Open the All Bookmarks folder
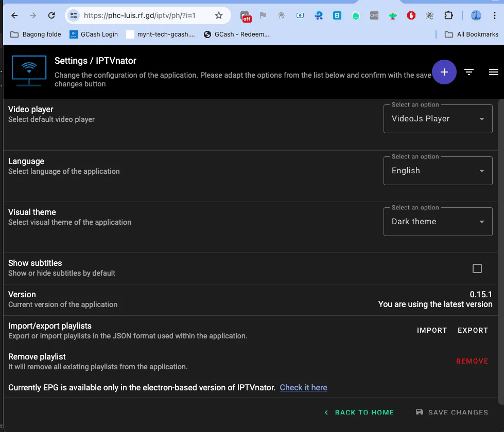The width and height of the screenshot is (504, 432). (471, 34)
